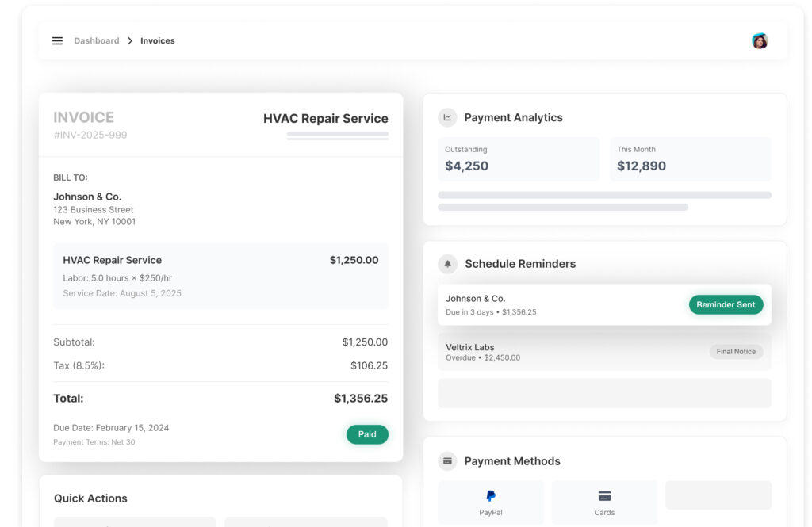Go to Dashboard via breadcrumb

click(97, 41)
